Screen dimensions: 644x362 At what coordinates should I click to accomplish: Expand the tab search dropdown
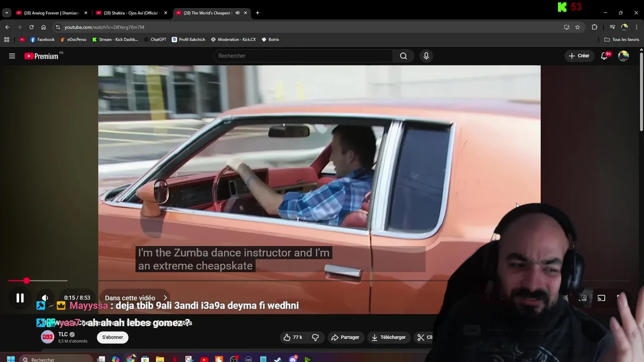(7, 13)
